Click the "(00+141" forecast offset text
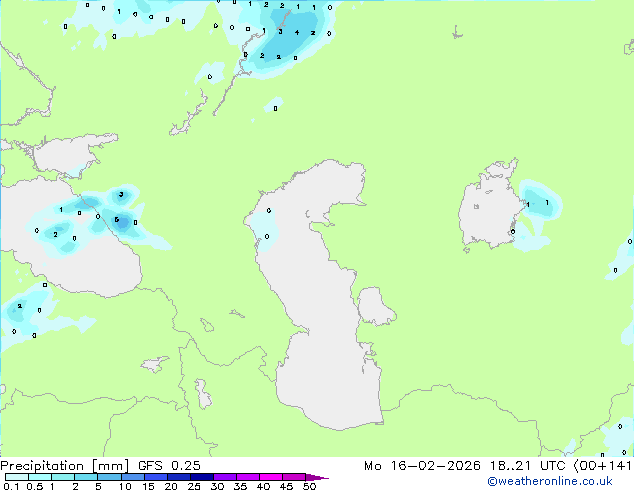634x490 pixels. click(603, 466)
